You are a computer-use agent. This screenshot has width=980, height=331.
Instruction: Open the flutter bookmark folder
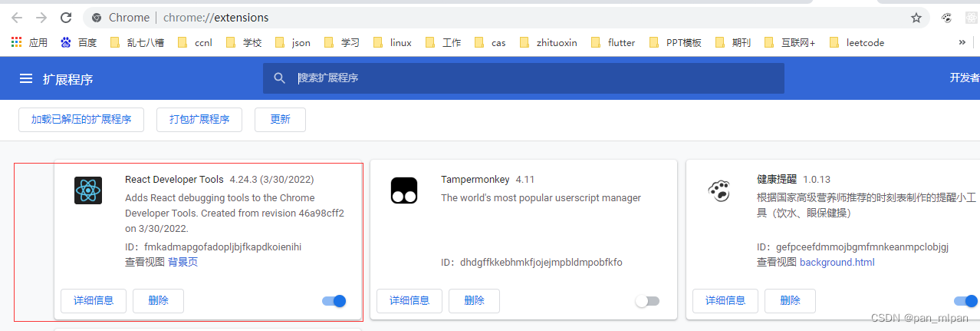(x=613, y=42)
